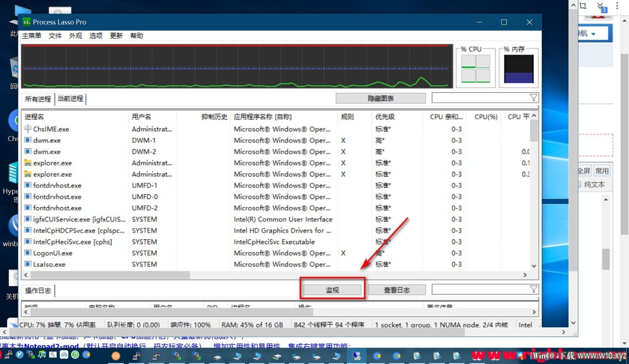This screenshot has height=364, width=629.
Task: Click the 隐藏图表 button
Action: pyautogui.click(x=381, y=98)
